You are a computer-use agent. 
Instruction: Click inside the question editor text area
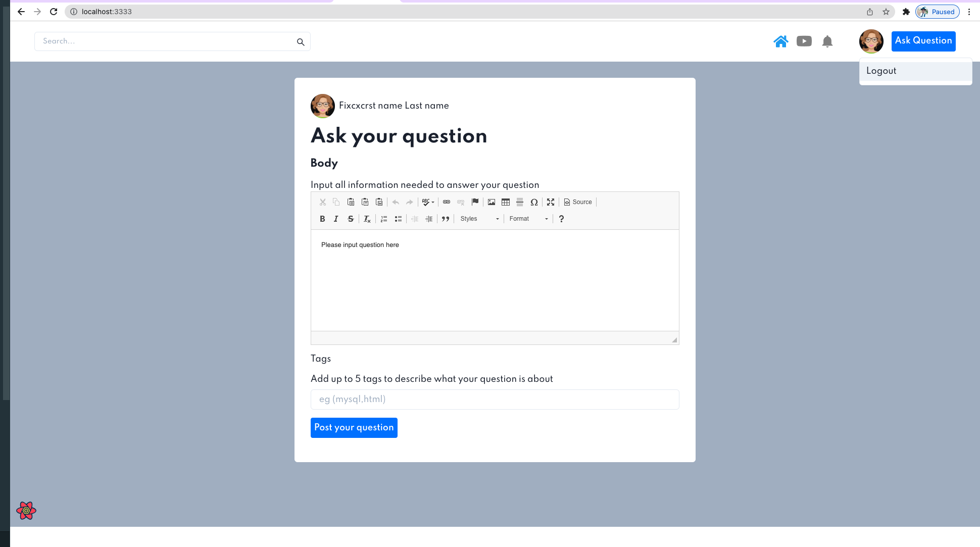pyautogui.click(x=495, y=280)
